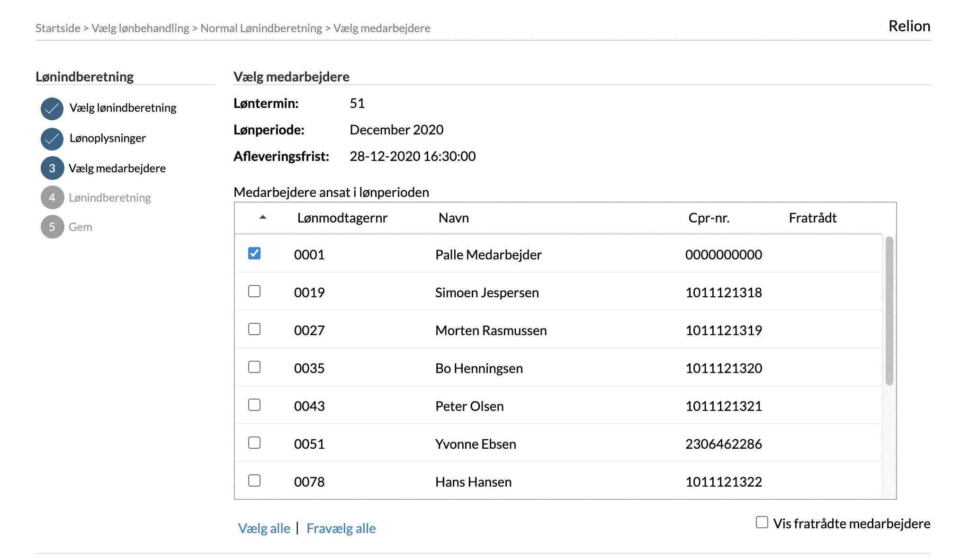Click the name Simoen Jespersen
Image resolution: width=970 pixels, height=560 pixels.
487,293
